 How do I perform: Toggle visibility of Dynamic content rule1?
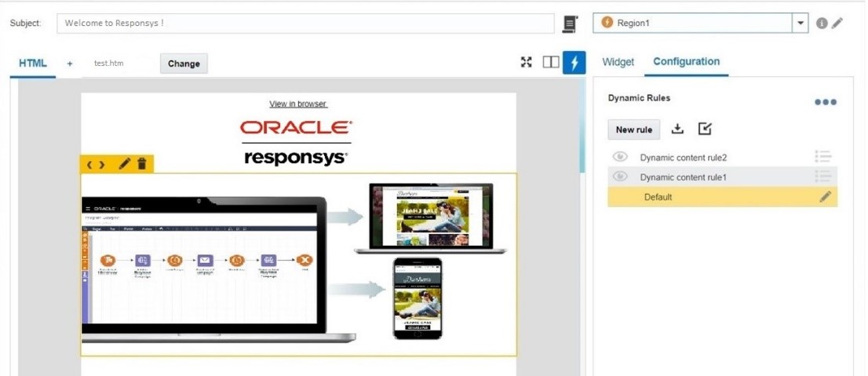[x=620, y=177]
